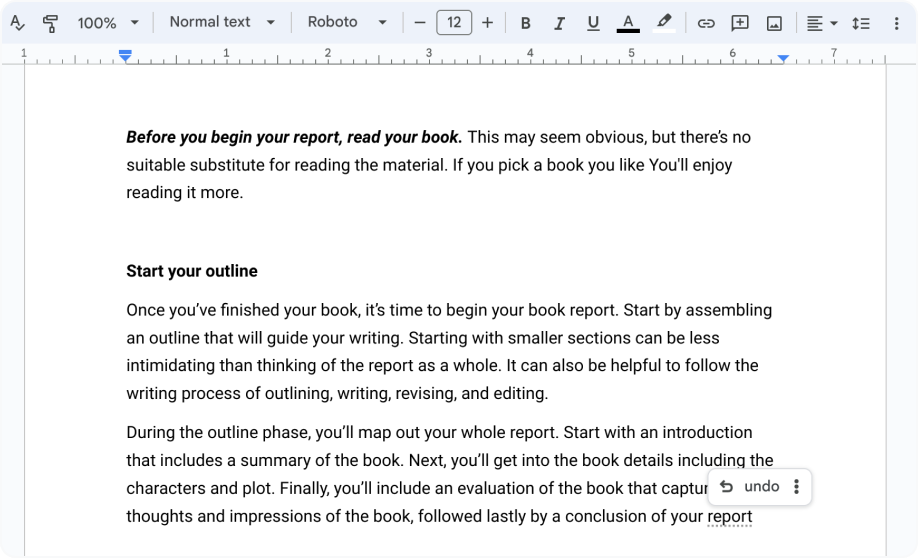Open the undo popup's three-dot menu
918x558 pixels.
pos(796,487)
